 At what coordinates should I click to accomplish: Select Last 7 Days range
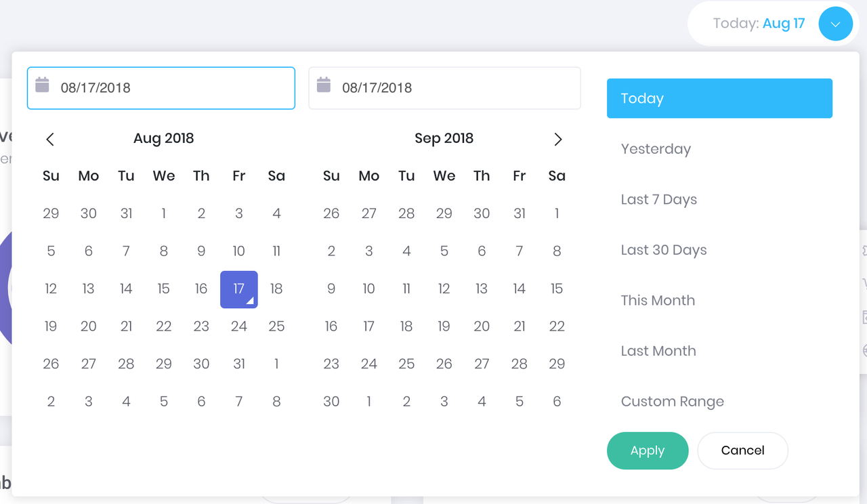pyautogui.click(x=658, y=200)
